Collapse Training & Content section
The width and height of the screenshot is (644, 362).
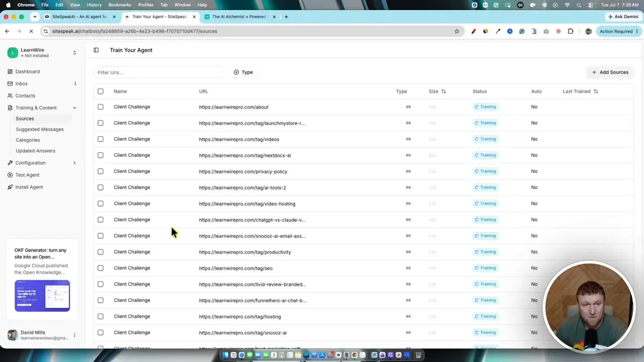[74, 108]
